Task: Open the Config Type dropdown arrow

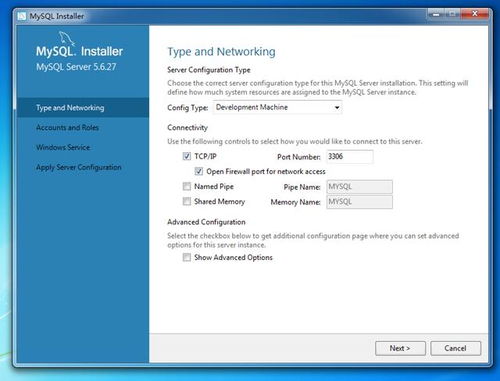Action: click(x=337, y=107)
